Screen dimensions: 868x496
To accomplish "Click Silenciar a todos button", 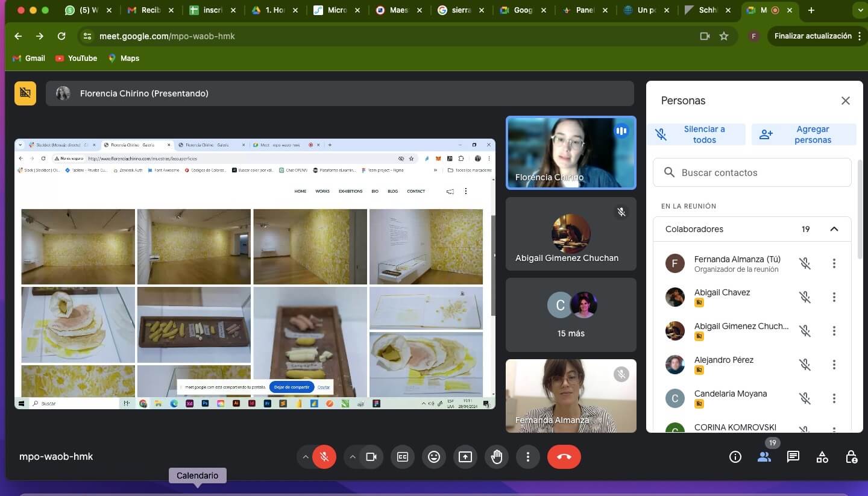I will coord(696,134).
